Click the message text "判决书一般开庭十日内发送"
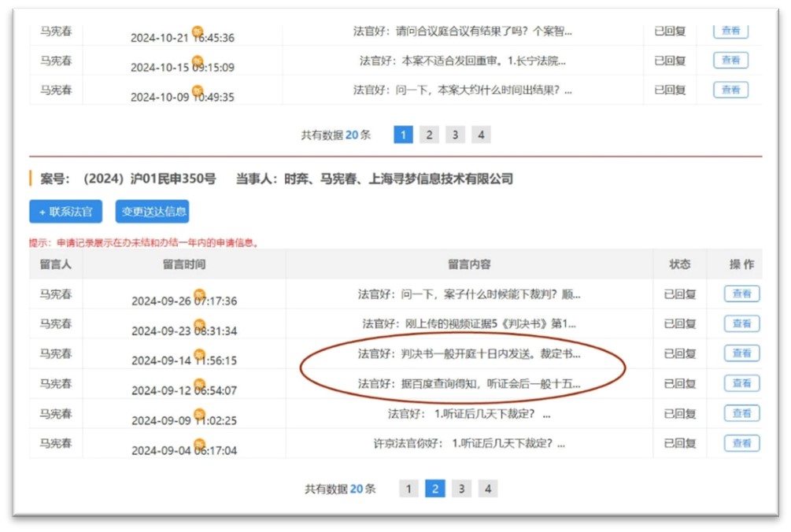 pos(469,353)
